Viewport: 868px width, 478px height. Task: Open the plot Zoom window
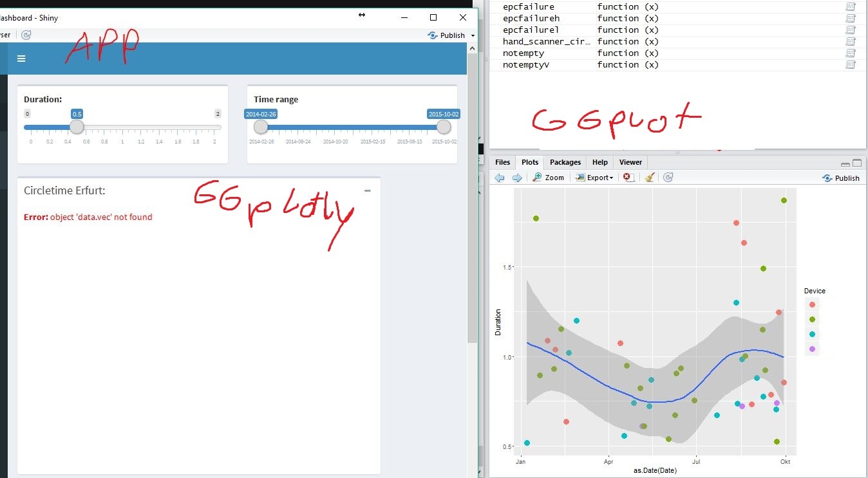pyautogui.click(x=548, y=177)
